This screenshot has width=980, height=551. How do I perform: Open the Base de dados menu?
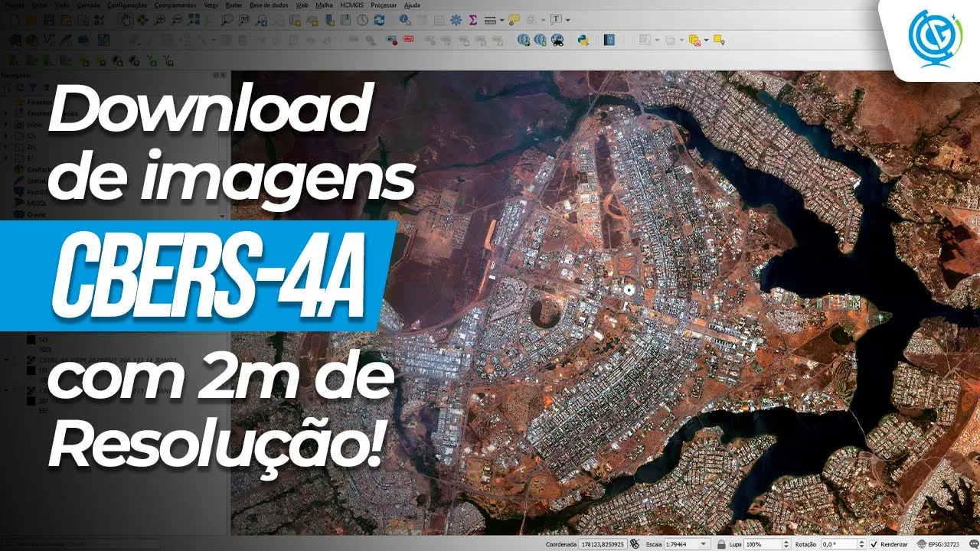click(x=269, y=5)
